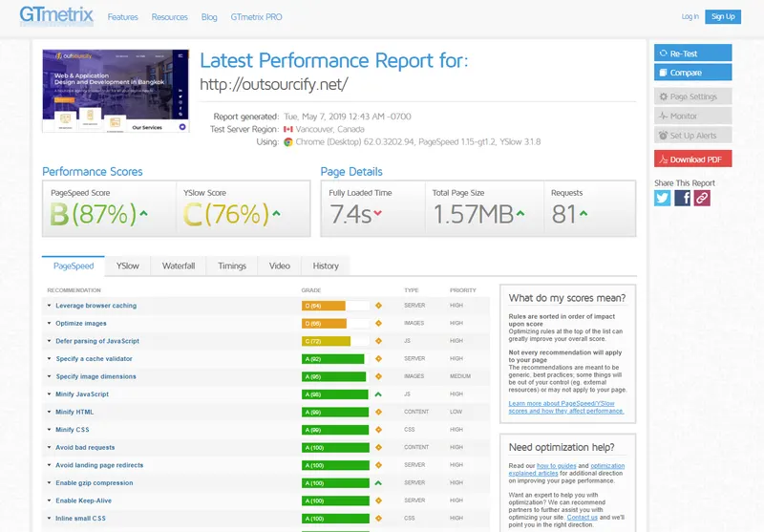Click diamond icon for Minify HTML
The height and width of the screenshot is (532, 764).
(x=378, y=412)
